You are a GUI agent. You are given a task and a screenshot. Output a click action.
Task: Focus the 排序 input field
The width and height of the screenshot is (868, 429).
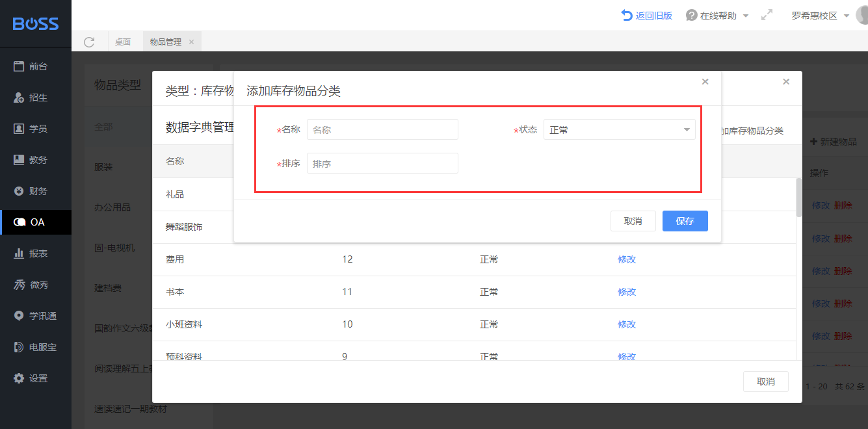[x=382, y=163]
